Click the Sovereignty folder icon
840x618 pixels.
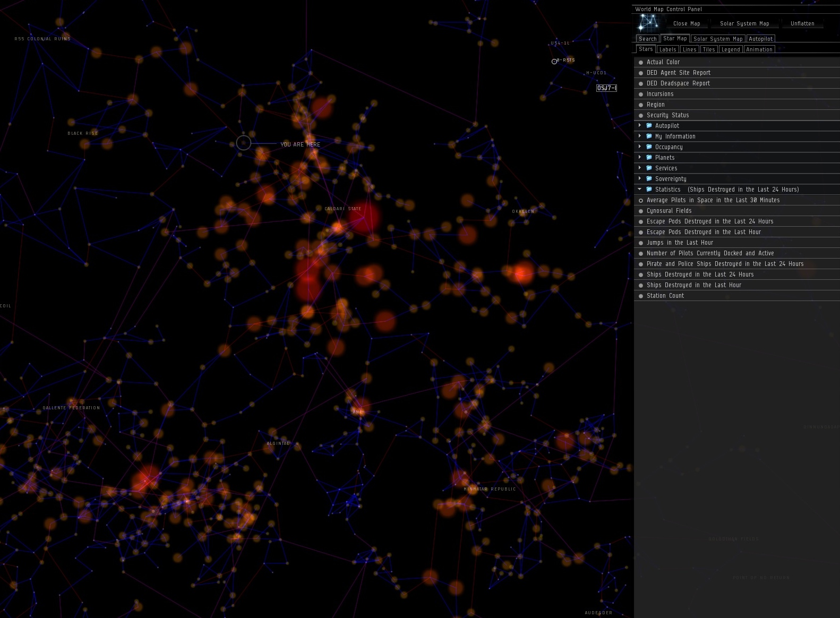649,179
